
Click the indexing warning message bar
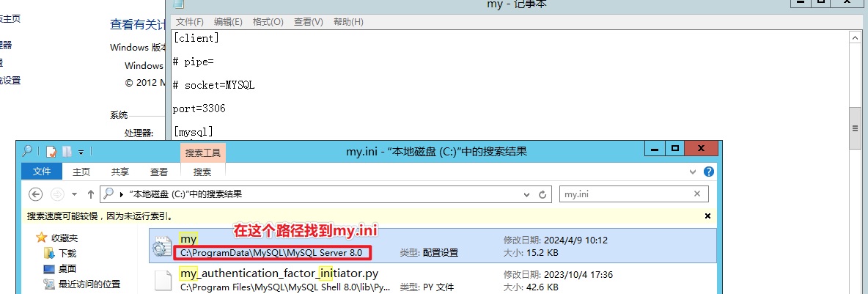(x=369, y=216)
